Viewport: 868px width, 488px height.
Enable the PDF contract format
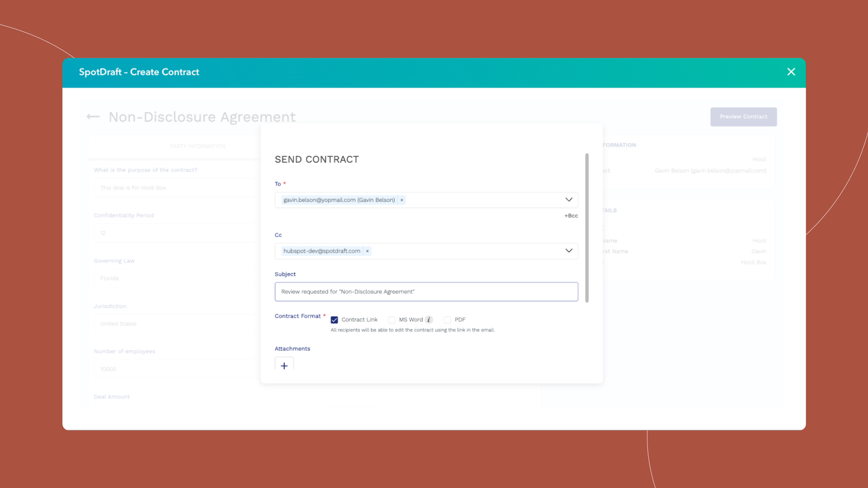[x=447, y=319]
